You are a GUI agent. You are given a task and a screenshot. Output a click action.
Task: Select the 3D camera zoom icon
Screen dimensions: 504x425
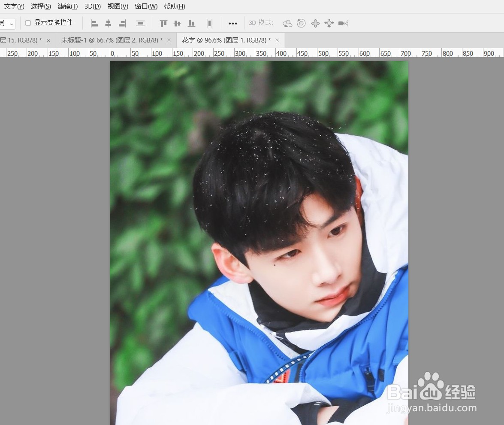[343, 23]
